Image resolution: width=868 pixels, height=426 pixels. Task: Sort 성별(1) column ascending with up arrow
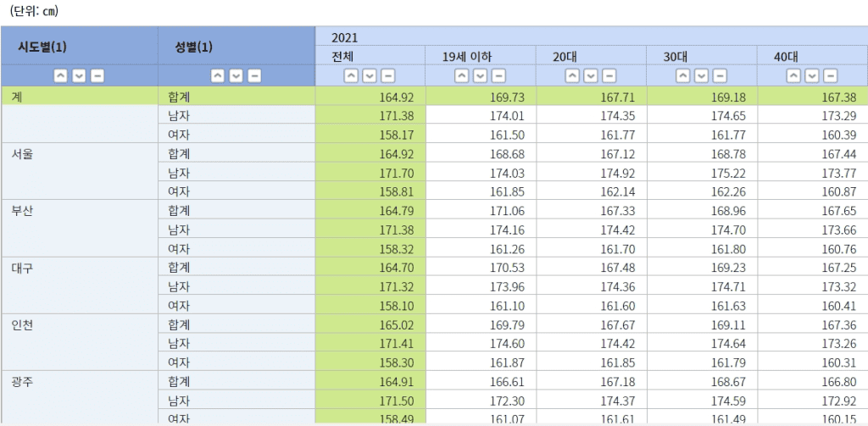coord(217,76)
